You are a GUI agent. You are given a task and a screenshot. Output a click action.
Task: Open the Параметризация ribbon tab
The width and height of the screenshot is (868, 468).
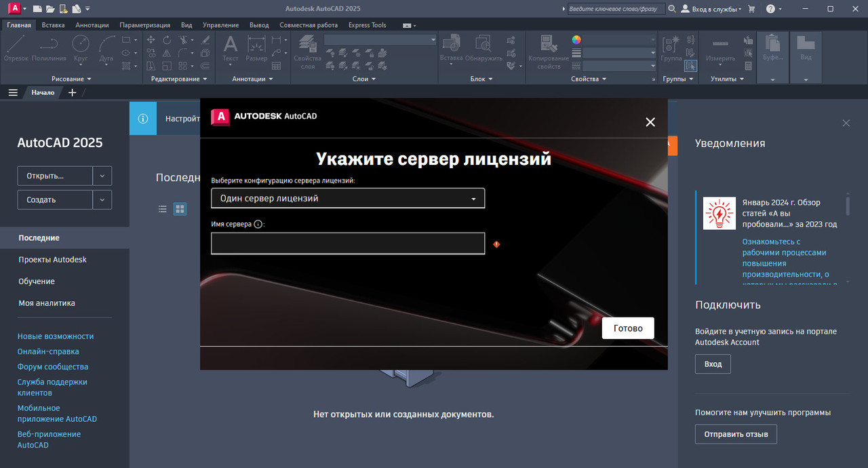pos(145,25)
